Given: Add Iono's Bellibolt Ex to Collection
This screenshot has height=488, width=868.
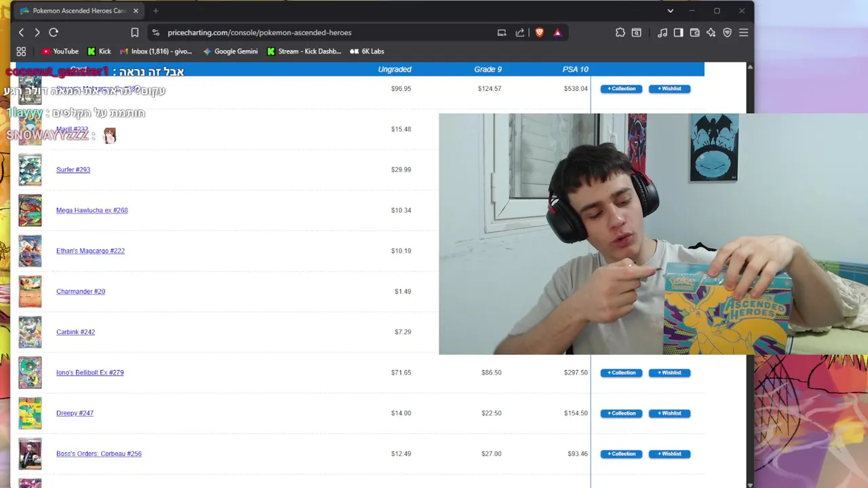Looking at the screenshot, I should pos(621,373).
